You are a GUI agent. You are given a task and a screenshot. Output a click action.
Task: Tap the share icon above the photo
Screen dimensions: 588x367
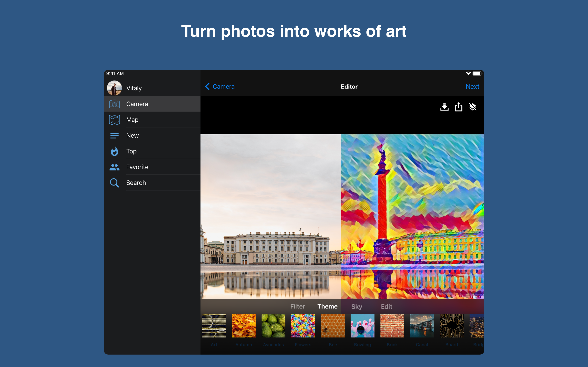(x=459, y=107)
